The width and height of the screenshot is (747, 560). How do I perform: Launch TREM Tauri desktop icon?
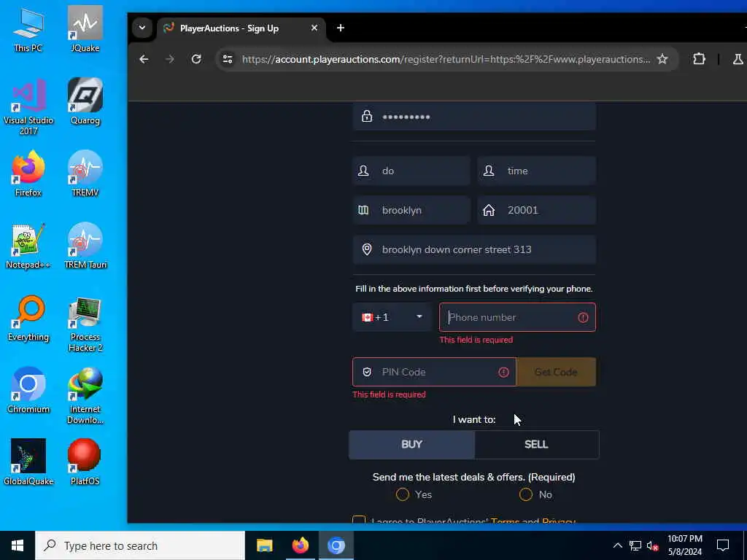pos(85,246)
